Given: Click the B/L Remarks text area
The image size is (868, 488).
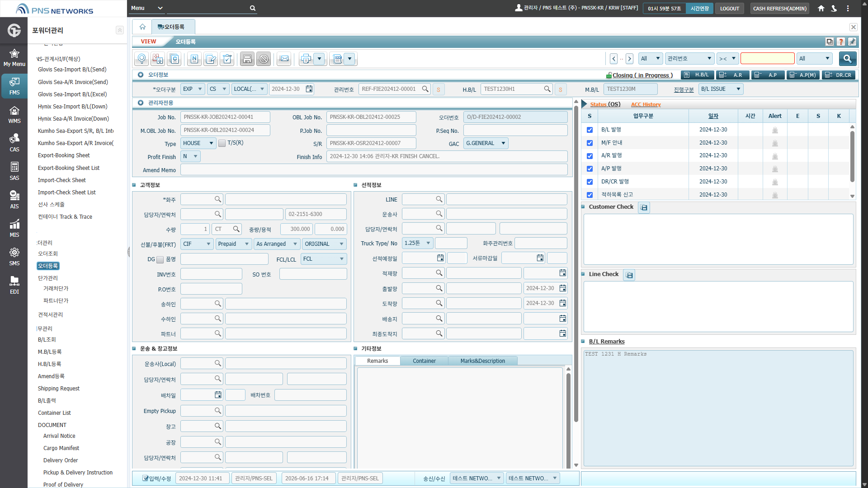Looking at the screenshot, I should click(718, 408).
